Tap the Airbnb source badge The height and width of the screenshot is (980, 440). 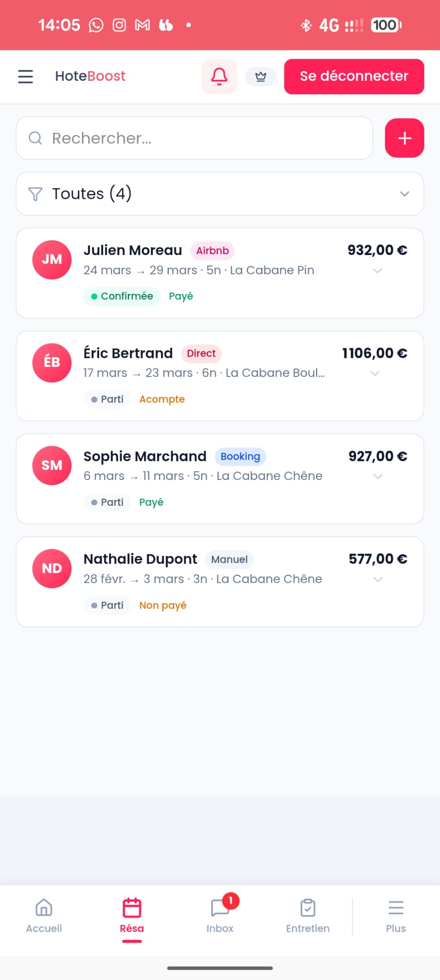click(212, 251)
